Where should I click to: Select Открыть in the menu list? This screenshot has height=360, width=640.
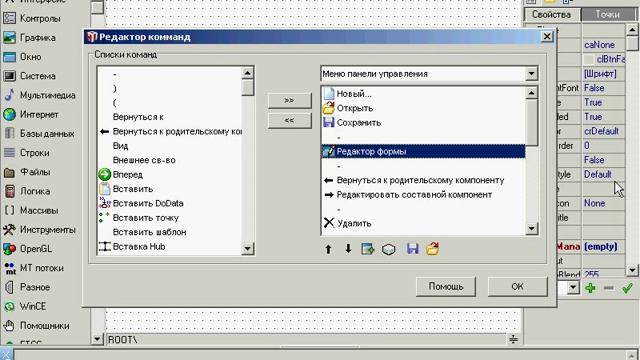click(x=424, y=108)
